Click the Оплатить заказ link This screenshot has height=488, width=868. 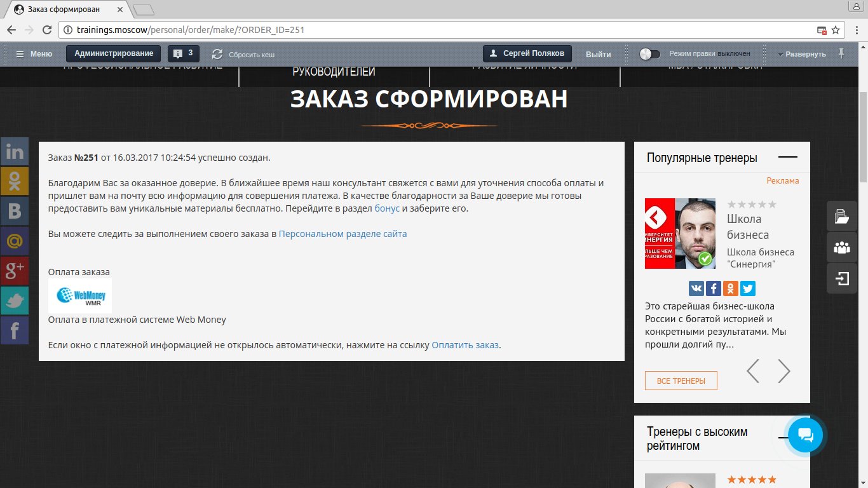coord(465,346)
